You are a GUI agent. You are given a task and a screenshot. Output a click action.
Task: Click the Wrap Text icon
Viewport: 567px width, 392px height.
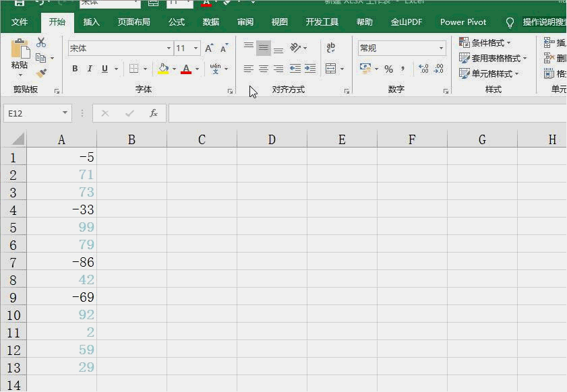330,48
